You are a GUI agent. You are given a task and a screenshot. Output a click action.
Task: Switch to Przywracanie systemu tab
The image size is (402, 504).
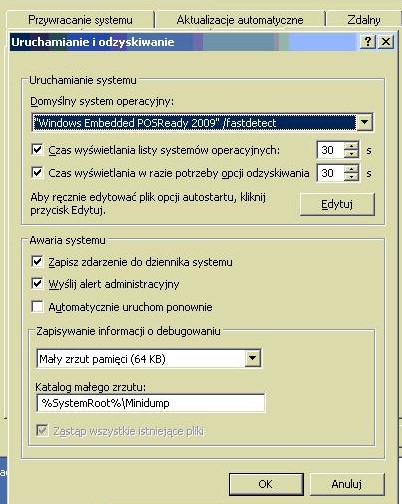(80, 20)
